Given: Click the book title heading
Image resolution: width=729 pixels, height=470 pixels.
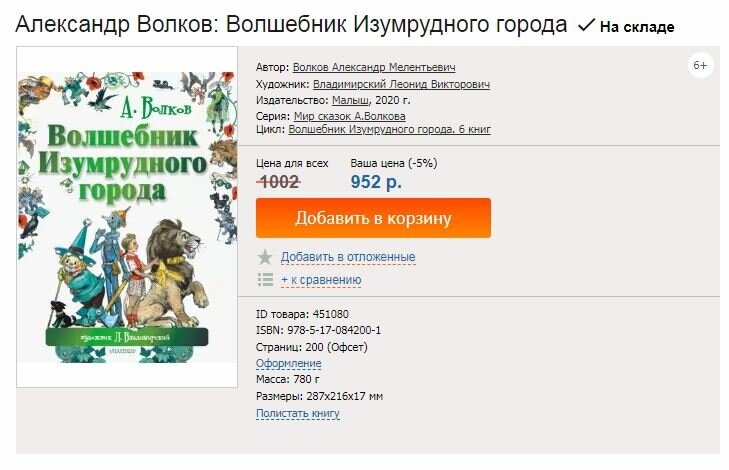Looking at the screenshot, I should [291, 24].
